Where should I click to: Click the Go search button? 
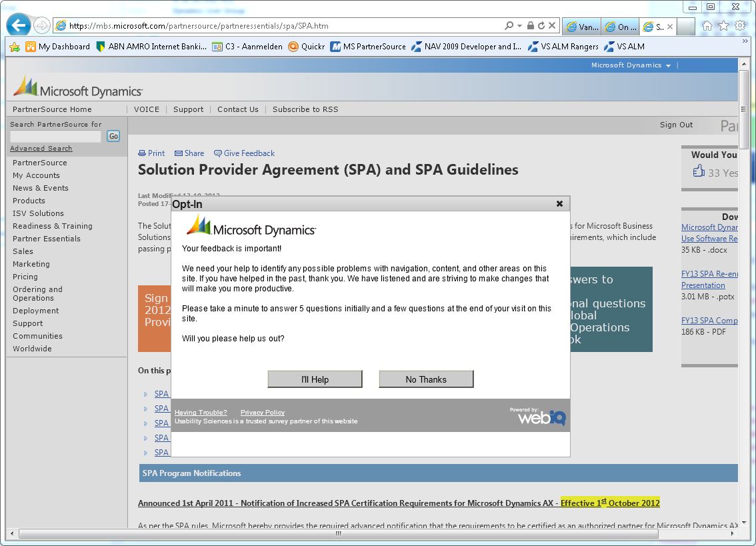(113, 136)
